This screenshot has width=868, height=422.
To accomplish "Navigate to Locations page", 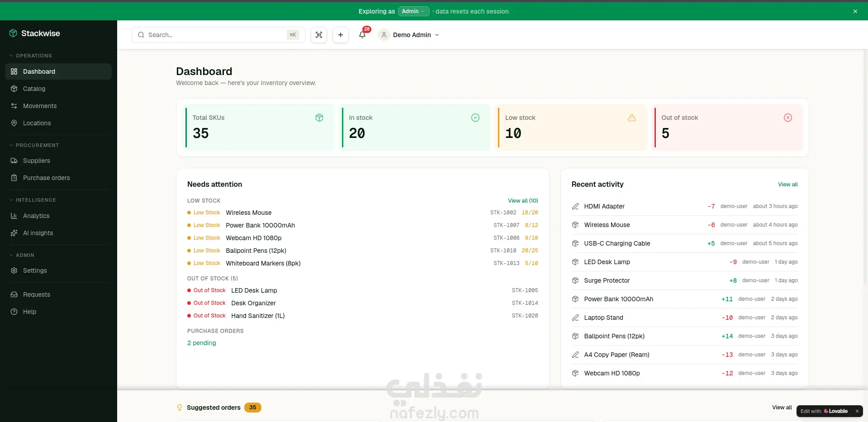I will [58, 123].
